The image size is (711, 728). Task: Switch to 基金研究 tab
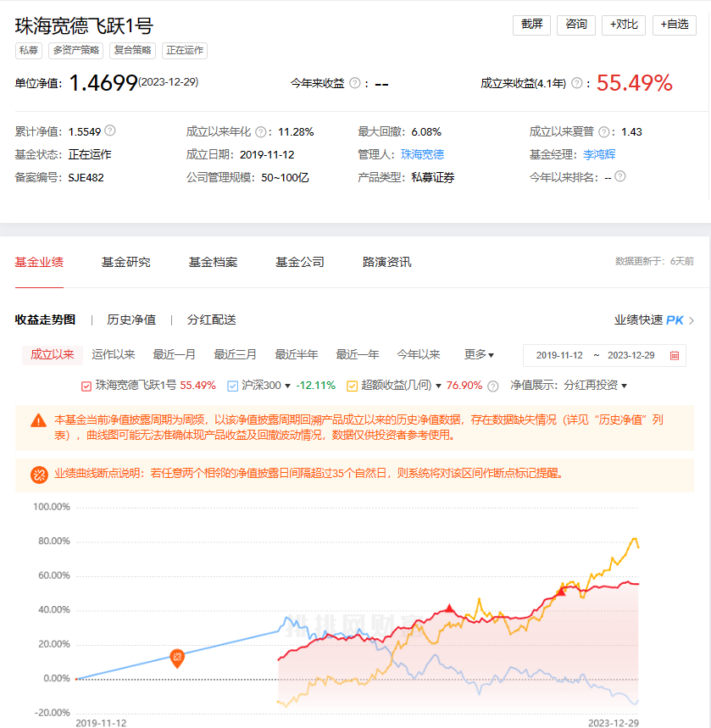point(126,263)
